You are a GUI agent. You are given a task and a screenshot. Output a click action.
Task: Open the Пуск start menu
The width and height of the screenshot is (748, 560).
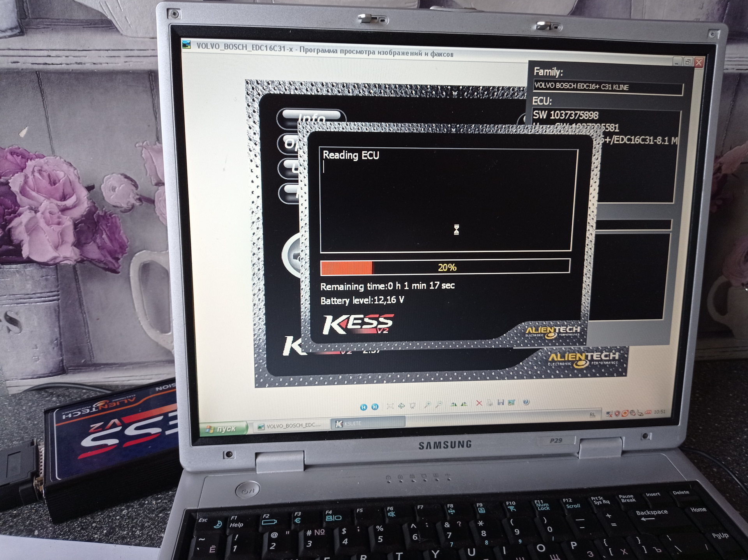point(222,429)
